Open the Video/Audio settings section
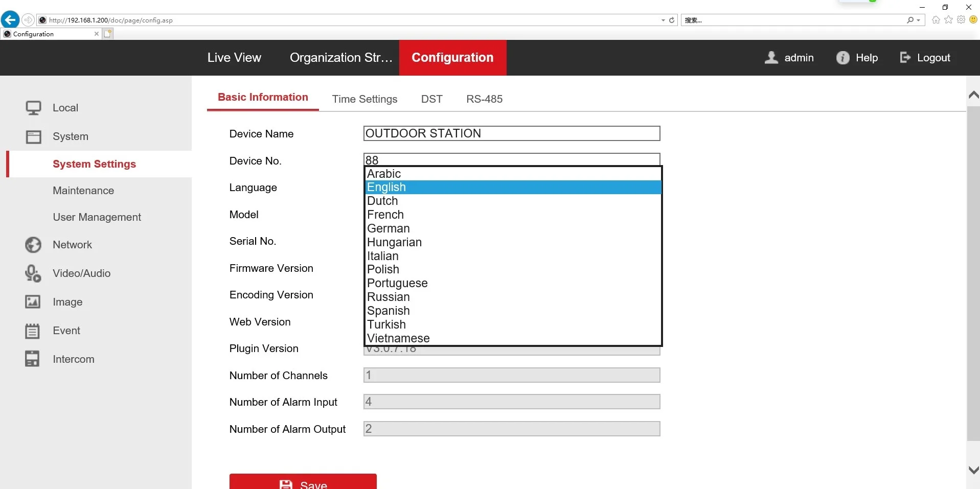 (x=81, y=273)
